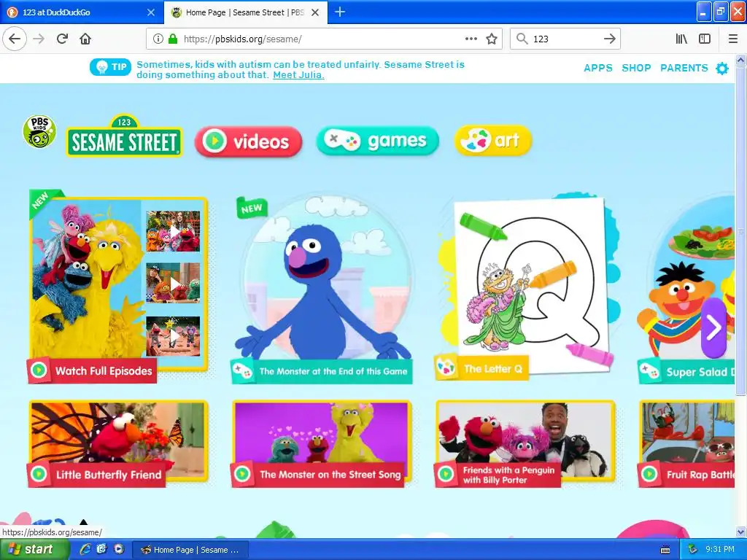The height and width of the screenshot is (560, 747).
Task: Open the art section button
Action: (493, 141)
